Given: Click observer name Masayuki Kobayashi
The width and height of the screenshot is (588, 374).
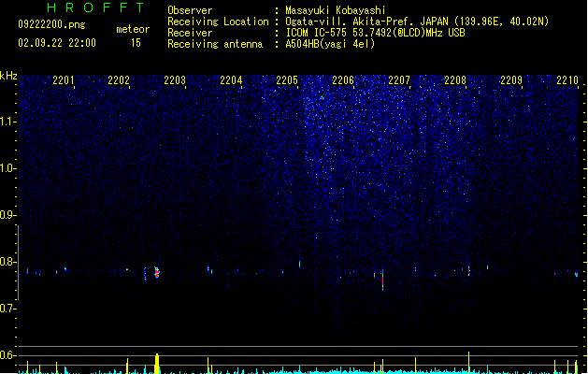Looking at the screenshot, I should tap(336, 10).
